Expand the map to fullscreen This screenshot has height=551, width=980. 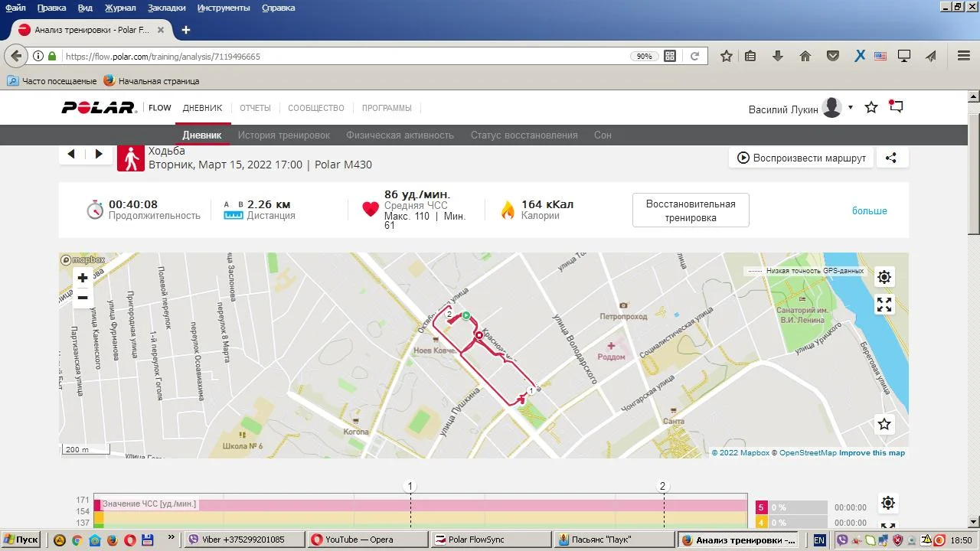pos(884,305)
